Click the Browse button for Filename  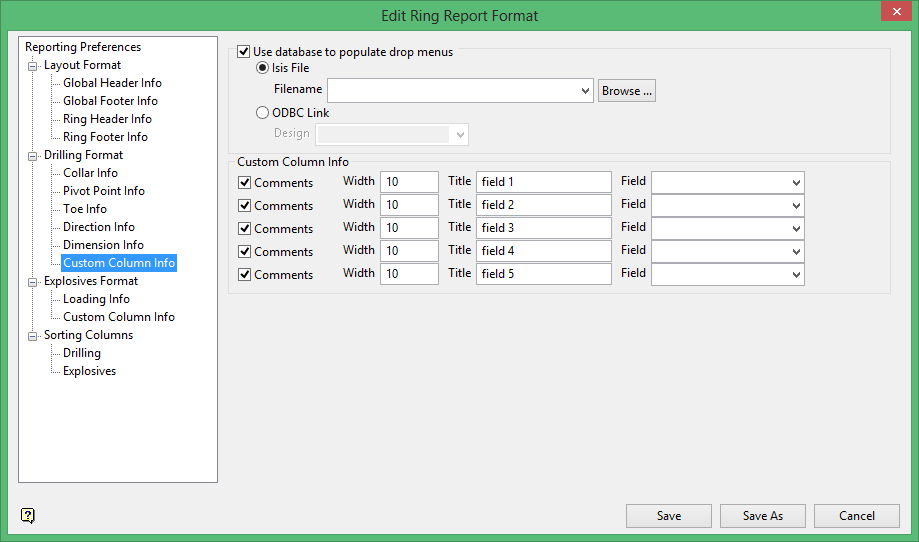[627, 91]
